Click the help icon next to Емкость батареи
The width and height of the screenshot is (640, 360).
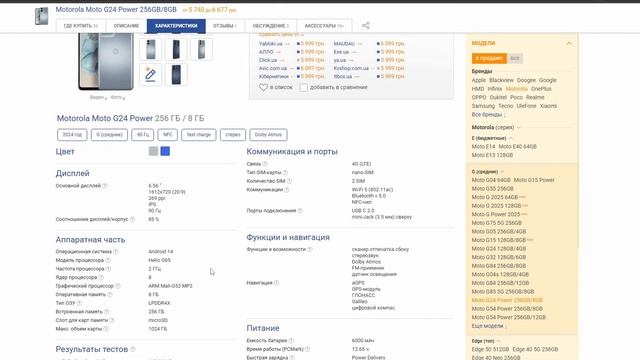point(291,340)
